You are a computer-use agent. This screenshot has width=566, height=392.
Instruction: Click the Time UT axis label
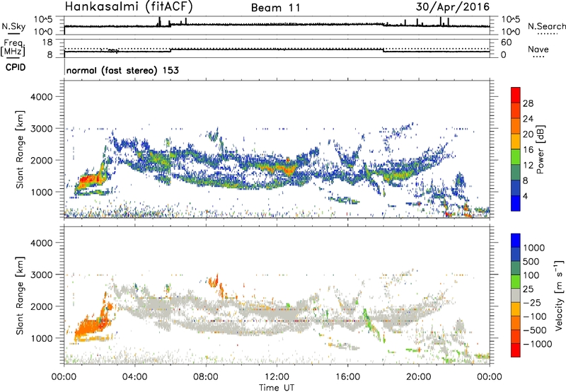point(277,388)
